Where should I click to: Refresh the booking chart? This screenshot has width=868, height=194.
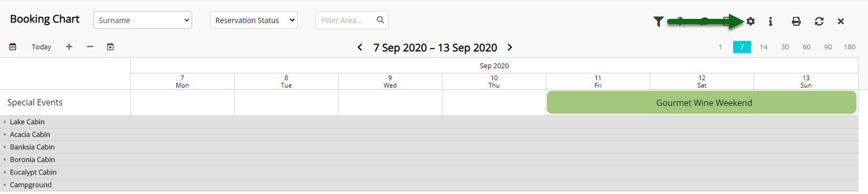click(819, 21)
